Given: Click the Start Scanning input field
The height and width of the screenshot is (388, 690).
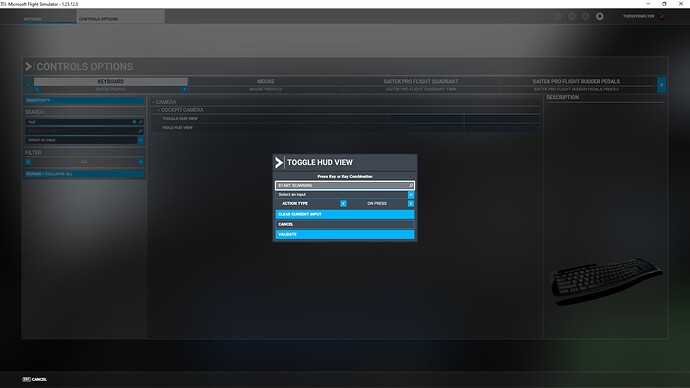Looking at the screenshot, I should (x=345, y=186).
